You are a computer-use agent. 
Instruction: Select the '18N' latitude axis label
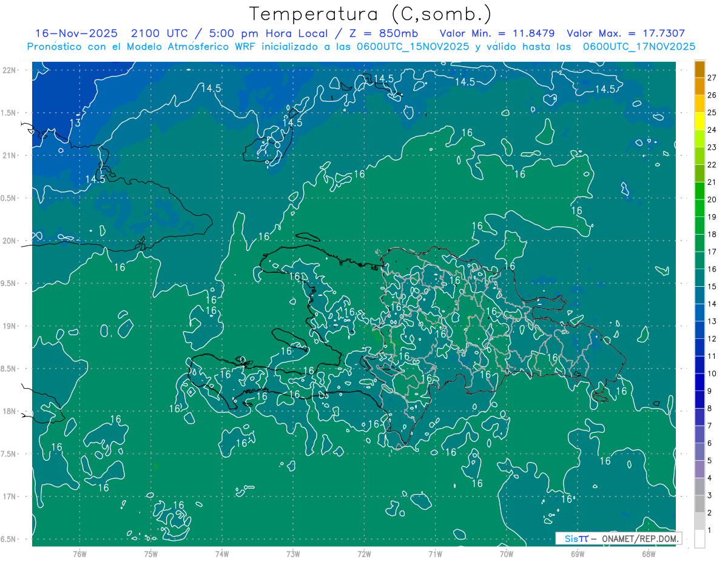coord(10,411)
